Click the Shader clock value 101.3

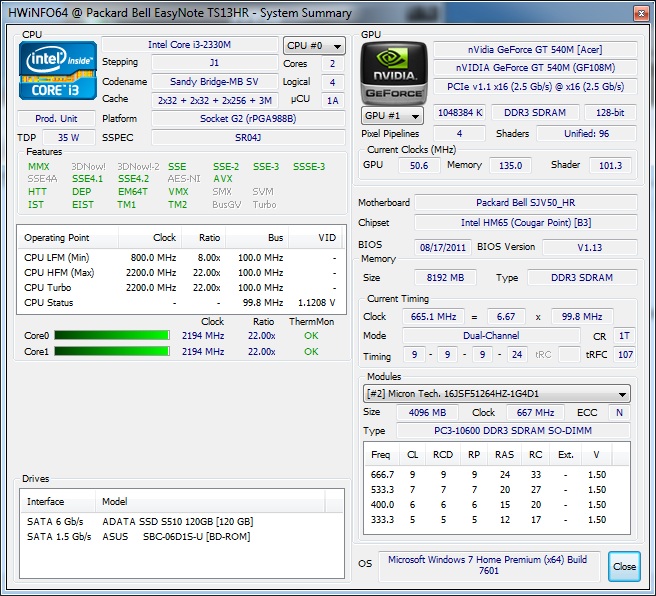coord(610,165)
